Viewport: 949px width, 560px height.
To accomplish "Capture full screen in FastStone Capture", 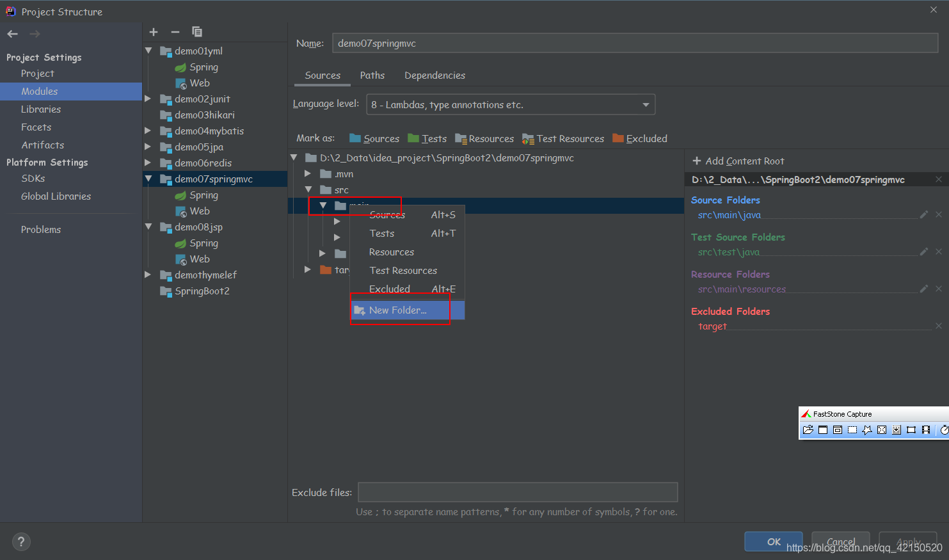I will tap(882, 430).
